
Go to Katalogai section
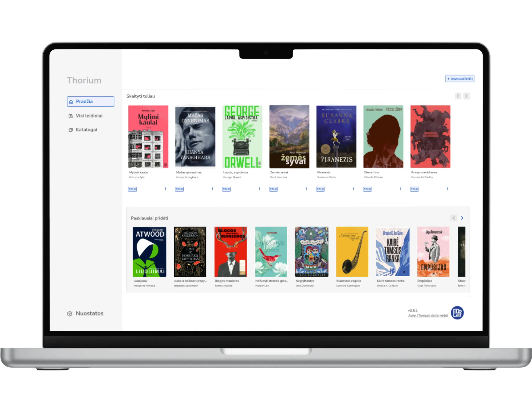tap(83, 130)
